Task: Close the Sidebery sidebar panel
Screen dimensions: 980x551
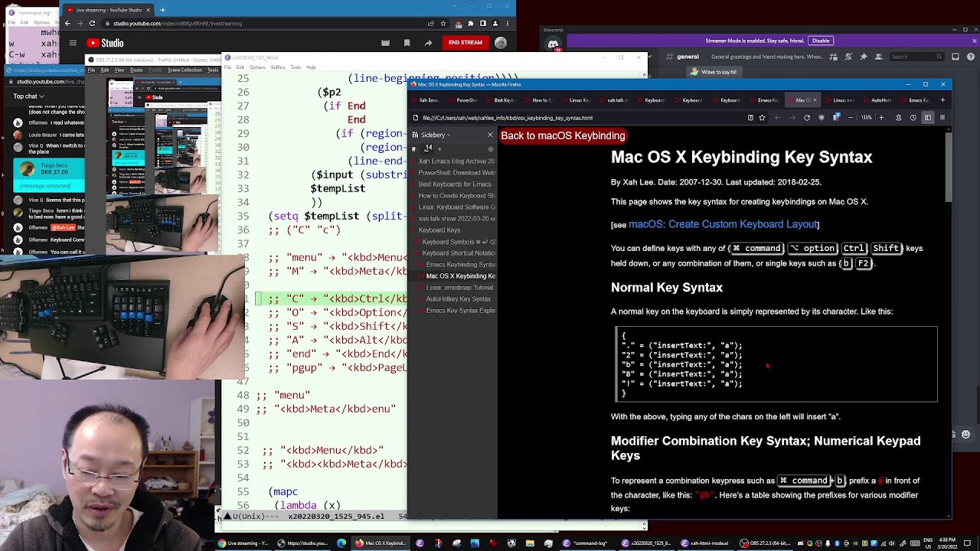Action: (490, 135)
